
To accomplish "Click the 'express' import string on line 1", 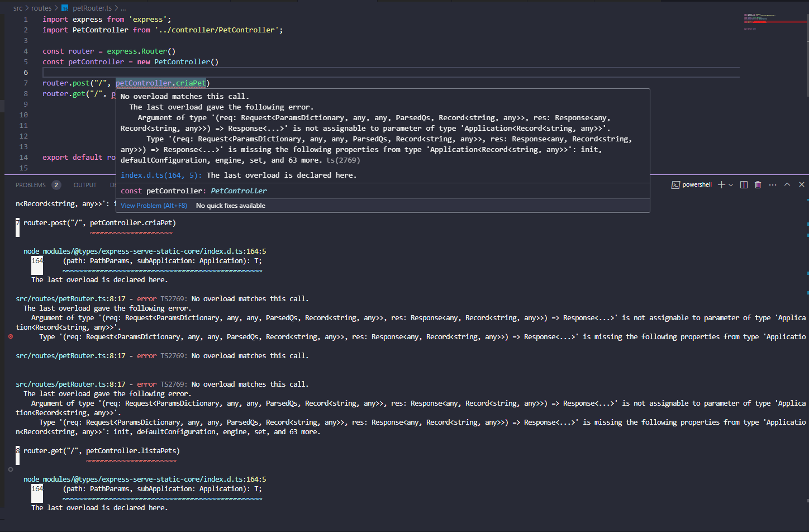I will tap(147, 20).
